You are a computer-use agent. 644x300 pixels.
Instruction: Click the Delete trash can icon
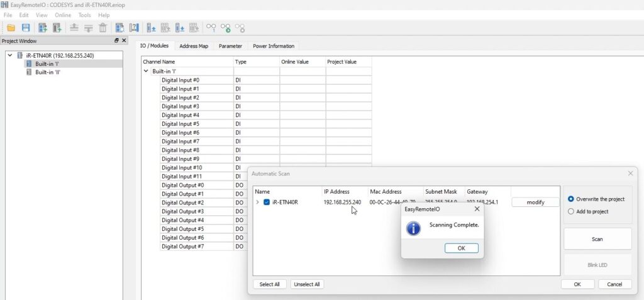click(103, 28)
